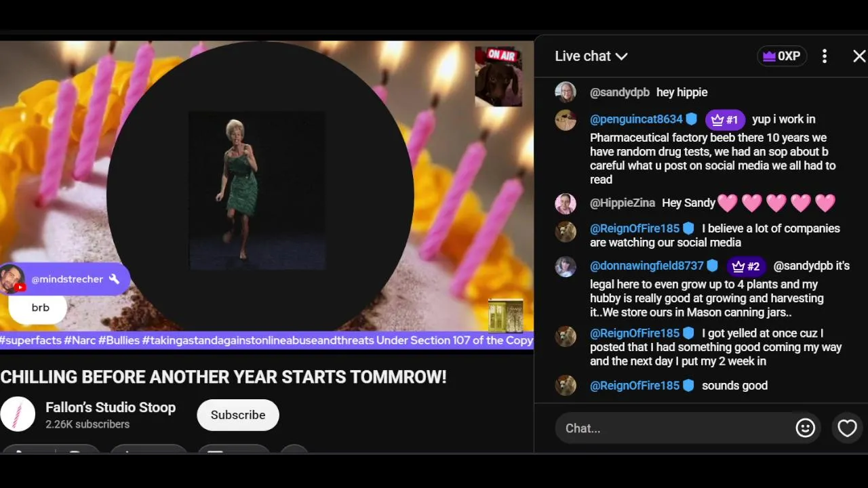868x488 pixels.
Task: Click verified shield beside @donnawingfield8737
Action: point(712,266)
